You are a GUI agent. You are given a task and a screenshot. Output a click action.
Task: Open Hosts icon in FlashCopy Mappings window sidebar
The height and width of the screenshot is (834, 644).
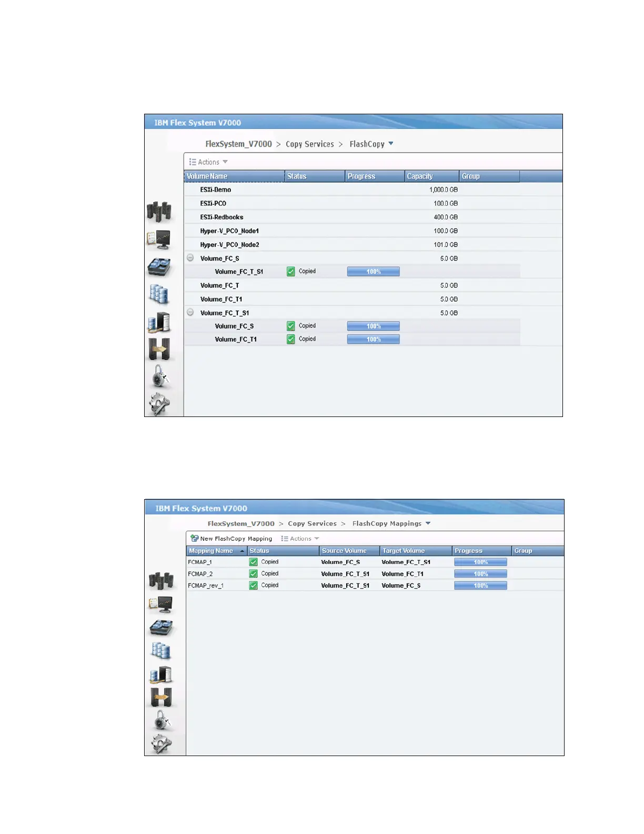161,674
